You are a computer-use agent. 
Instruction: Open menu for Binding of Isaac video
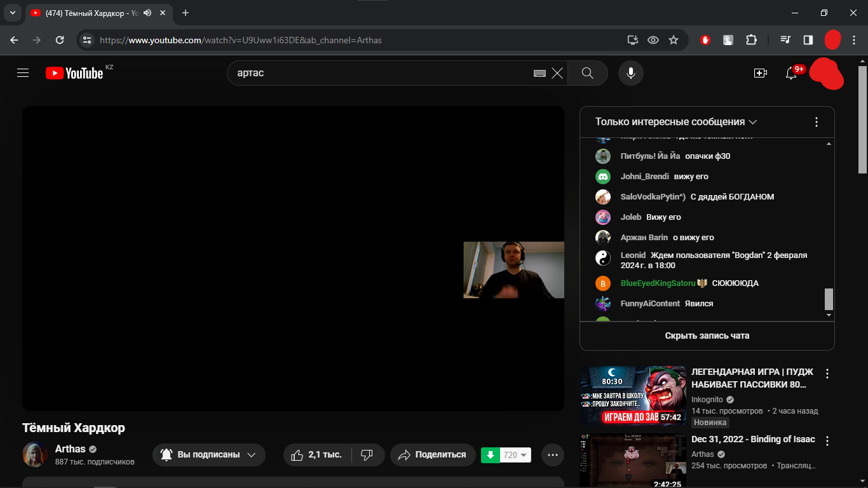[827, 441]
